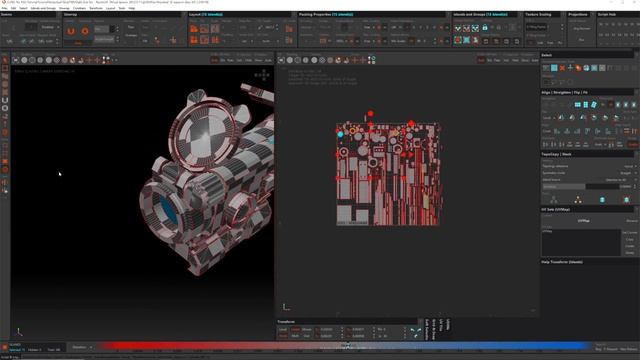
Task: Click the orange triangle-nodes icon in TopoCopy panel
Action: [578, 200]
